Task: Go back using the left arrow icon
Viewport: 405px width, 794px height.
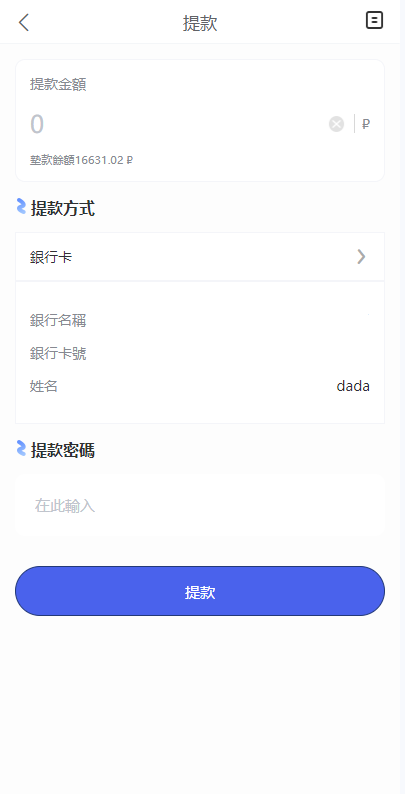Action: click(x=24, y=22)
